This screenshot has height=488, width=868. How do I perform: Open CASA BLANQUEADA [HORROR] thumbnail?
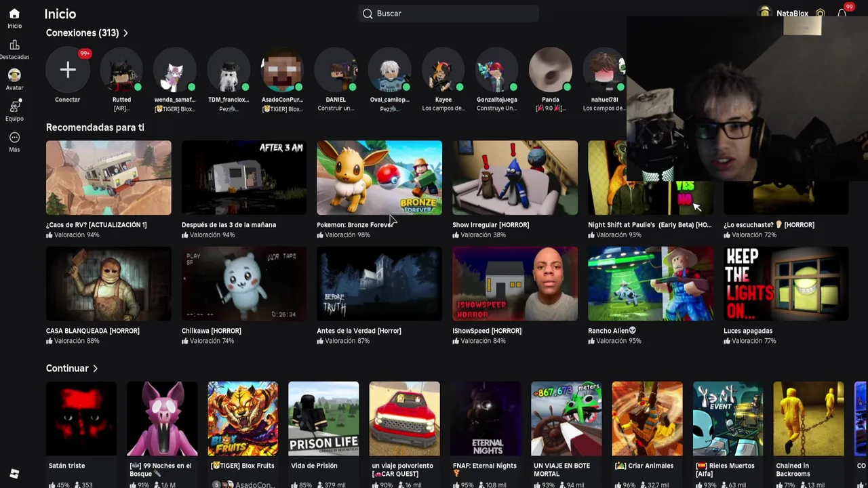[x=108, y=283]
